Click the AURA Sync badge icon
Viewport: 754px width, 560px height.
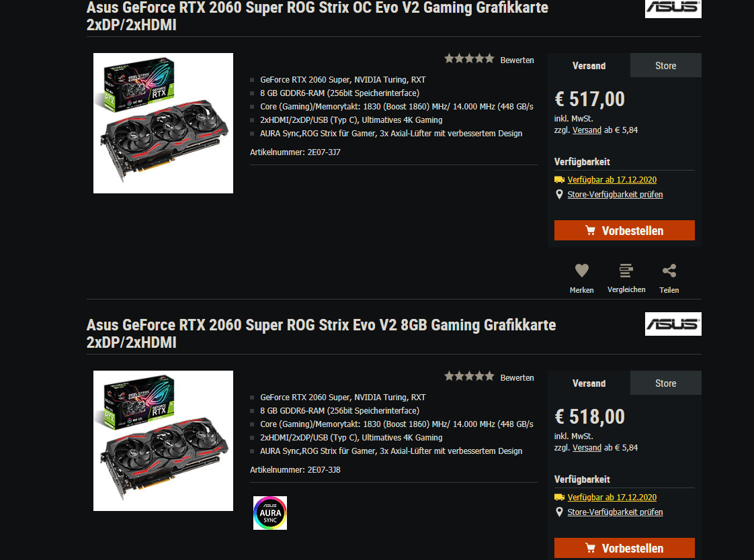click(x=269, y=513)
